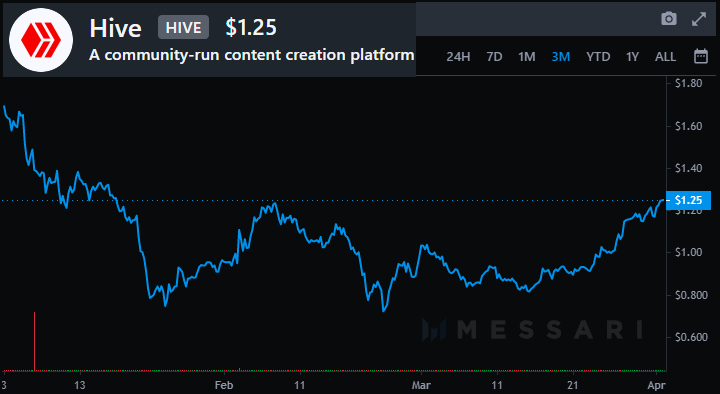Image resolution: width=720 pixels, height=394 pixels.
Task: Click the $1.40 price axis label
Action: [x=688, y=169]
